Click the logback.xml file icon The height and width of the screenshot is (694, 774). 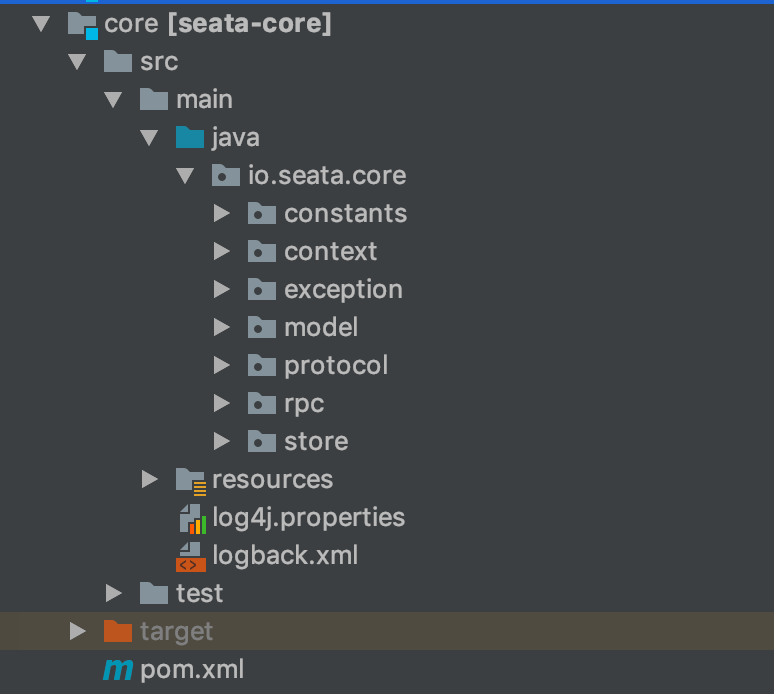coord(191,556)
